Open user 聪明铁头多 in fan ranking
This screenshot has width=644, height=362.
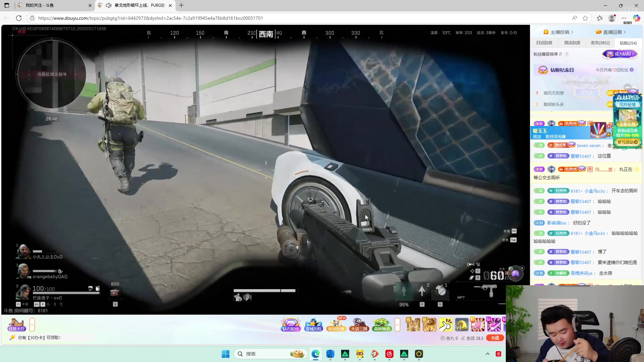click(x=554, y=105)
